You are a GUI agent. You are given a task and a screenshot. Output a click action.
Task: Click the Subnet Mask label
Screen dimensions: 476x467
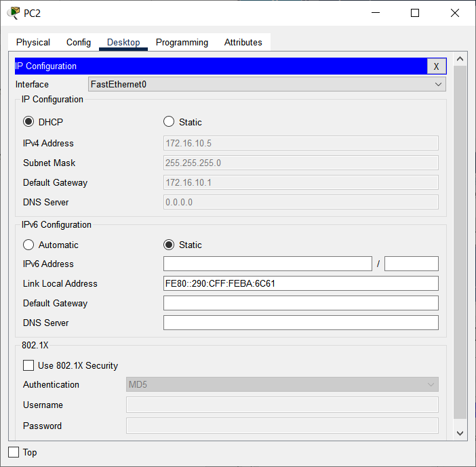pos(49,163)
